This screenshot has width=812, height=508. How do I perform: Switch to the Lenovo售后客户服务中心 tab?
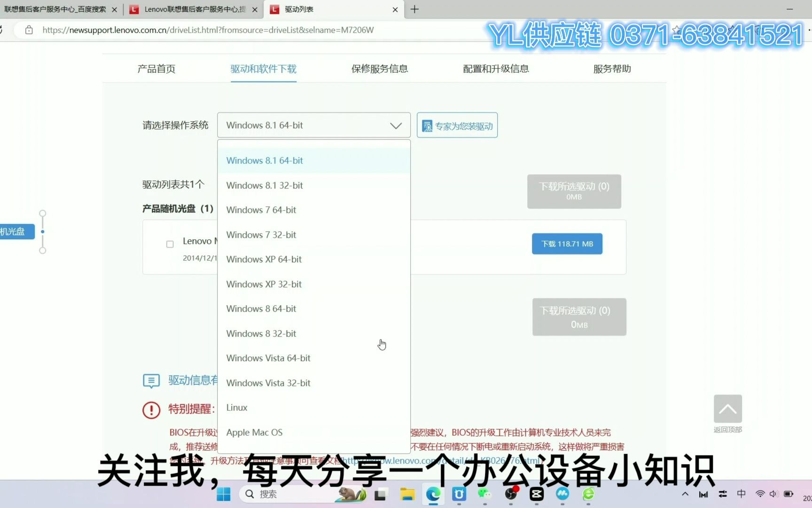[x=195, y=9]
